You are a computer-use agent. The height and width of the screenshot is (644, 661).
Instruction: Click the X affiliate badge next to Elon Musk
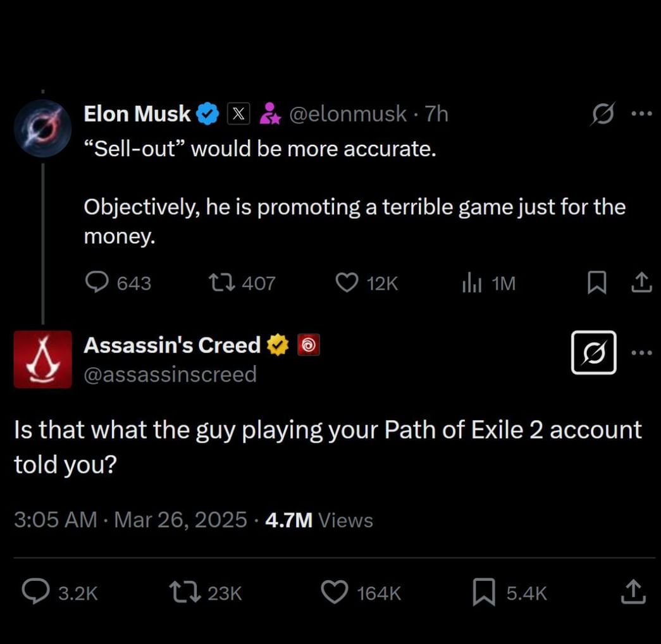pyautogui.click(x=238, y=113)
